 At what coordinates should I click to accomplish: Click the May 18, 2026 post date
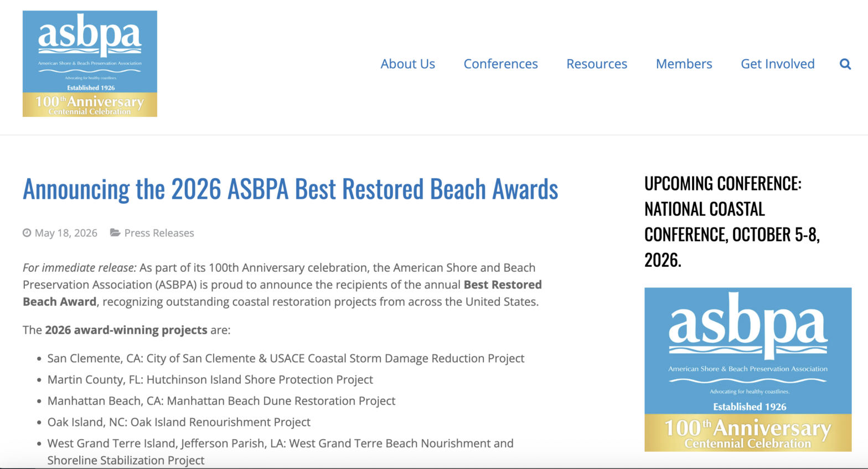pyautogui.click(x=66, y=233)
